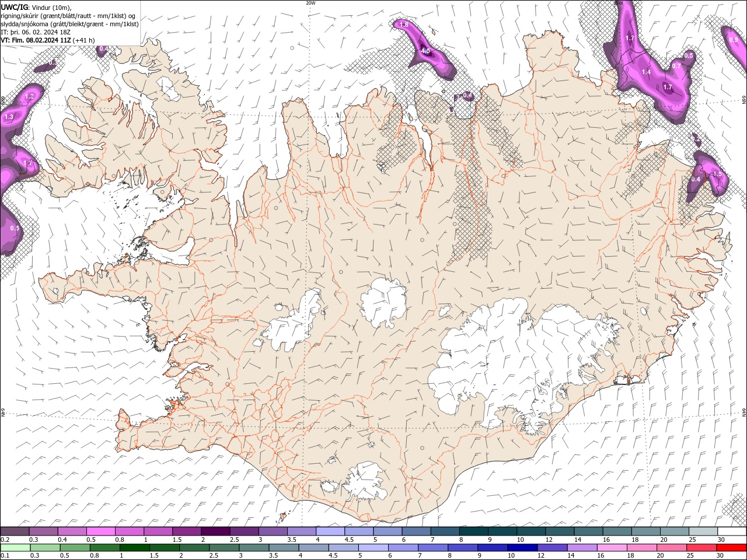Click the bright pink 0.5–0.8 swatch in upper legend
747x560 pixels.
[x=101, y=531]
